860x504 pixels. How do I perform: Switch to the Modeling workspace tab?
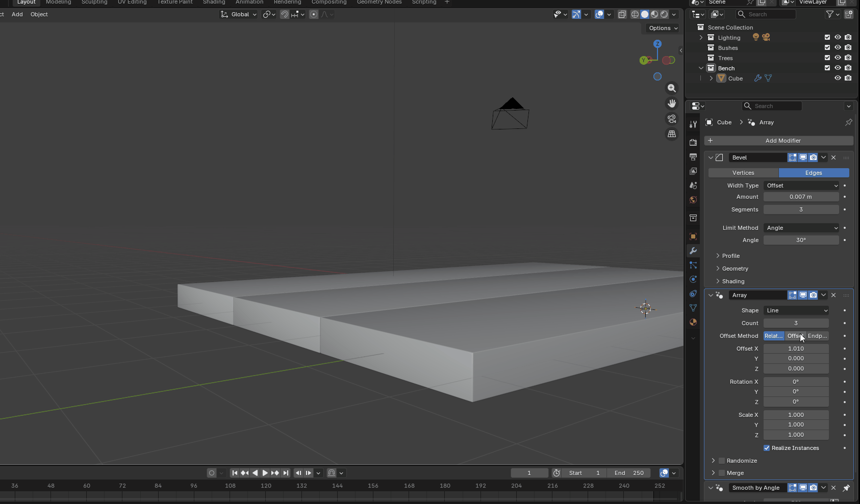(x=59, y=2)
